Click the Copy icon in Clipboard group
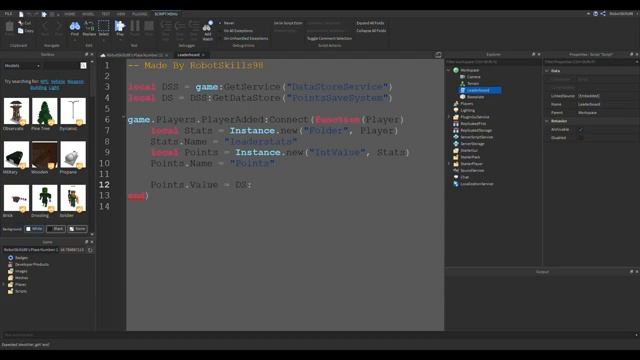Viewport: 640px width, 360px height. coord(20,31)
